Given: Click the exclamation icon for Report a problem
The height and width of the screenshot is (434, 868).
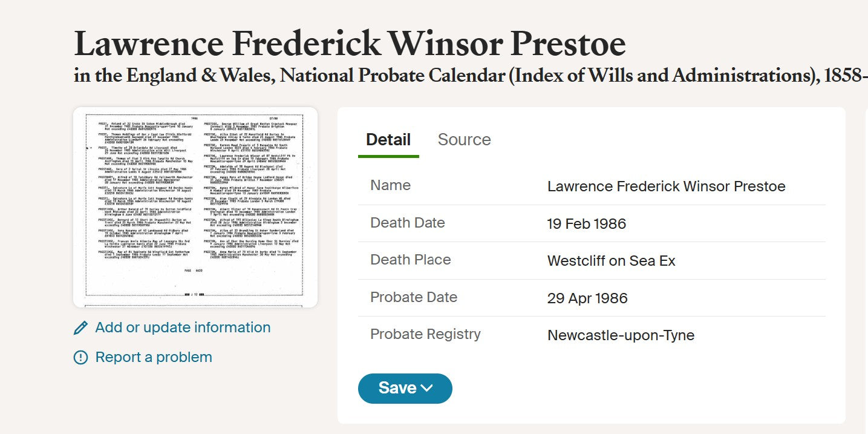Looking at the screenshot, I should click(80, 358).
